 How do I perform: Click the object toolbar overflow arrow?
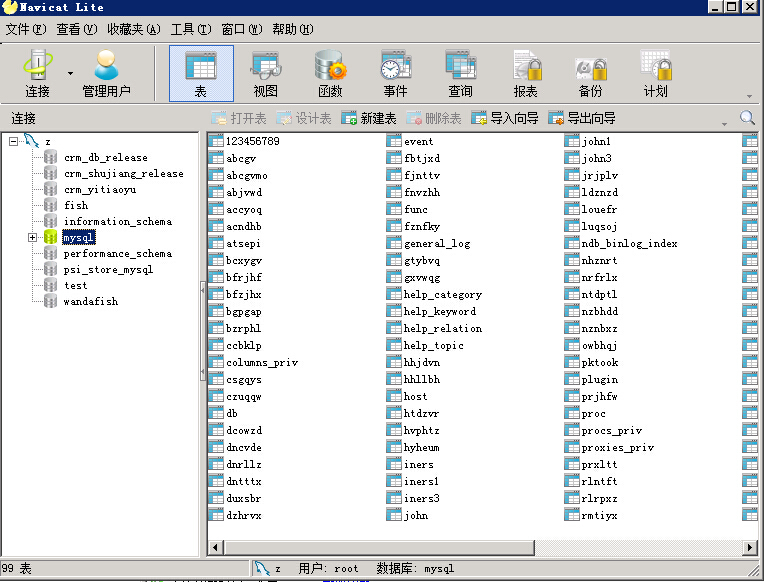pyautogui.click(x=724, y=124)
